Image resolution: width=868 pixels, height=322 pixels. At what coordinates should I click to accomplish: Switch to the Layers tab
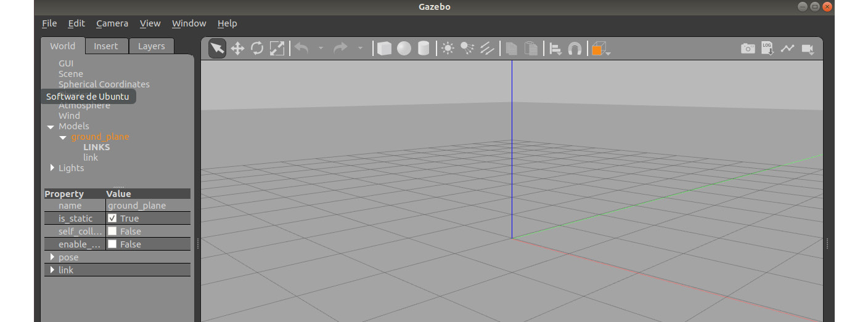click(152, 46)
